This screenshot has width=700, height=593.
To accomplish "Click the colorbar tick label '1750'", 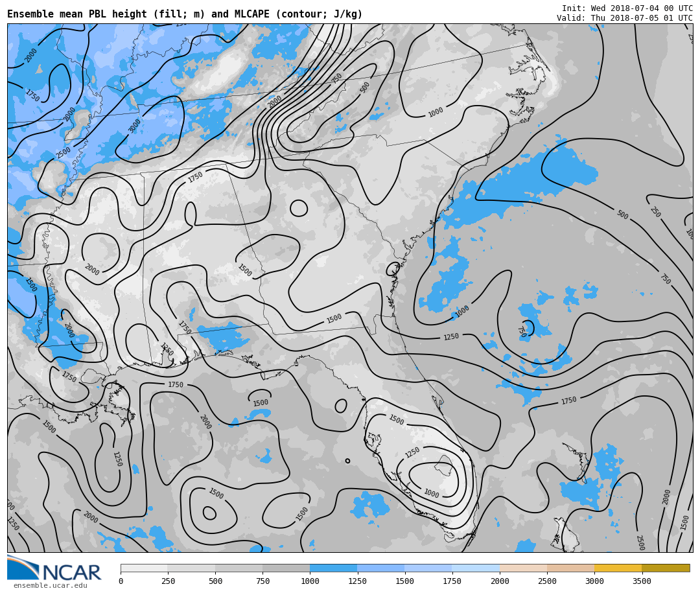I will coord(452,581).
